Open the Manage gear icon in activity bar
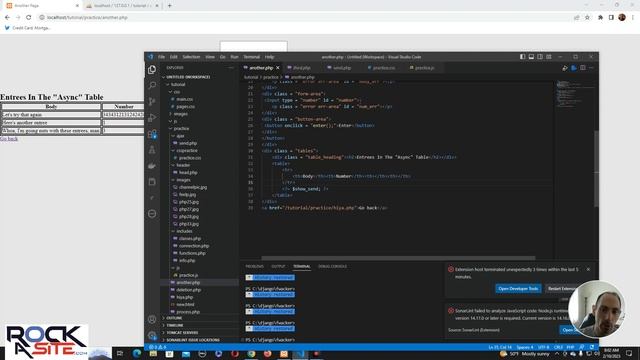This screenshot has height=360, width=640. click(152, 336)
